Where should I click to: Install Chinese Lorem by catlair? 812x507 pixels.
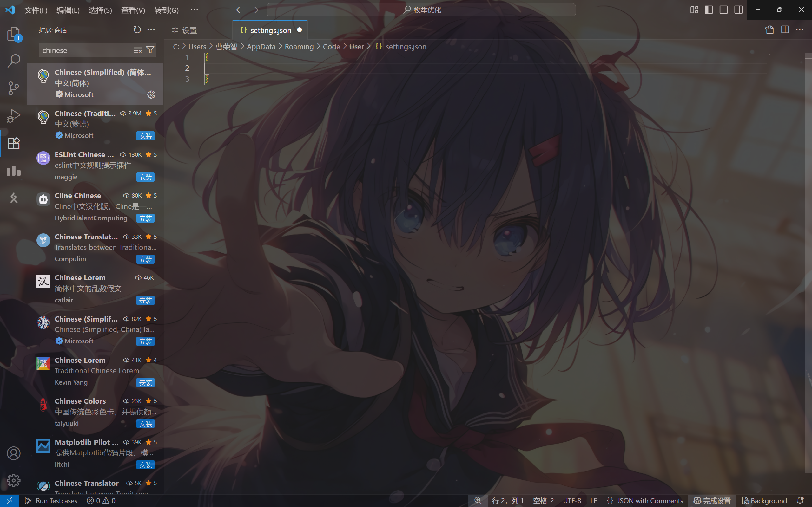[x=145, y=301]
